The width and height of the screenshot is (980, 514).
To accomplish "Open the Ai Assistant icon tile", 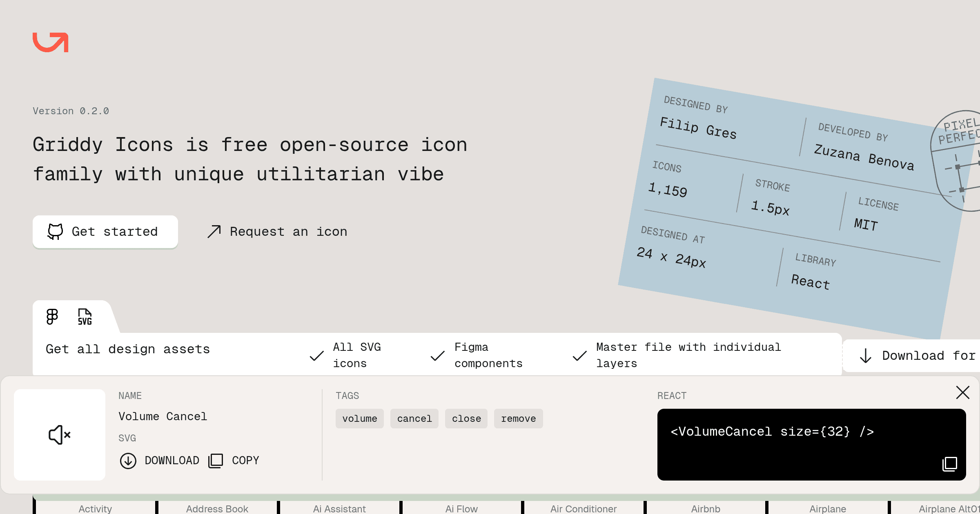I will (339, 507).
